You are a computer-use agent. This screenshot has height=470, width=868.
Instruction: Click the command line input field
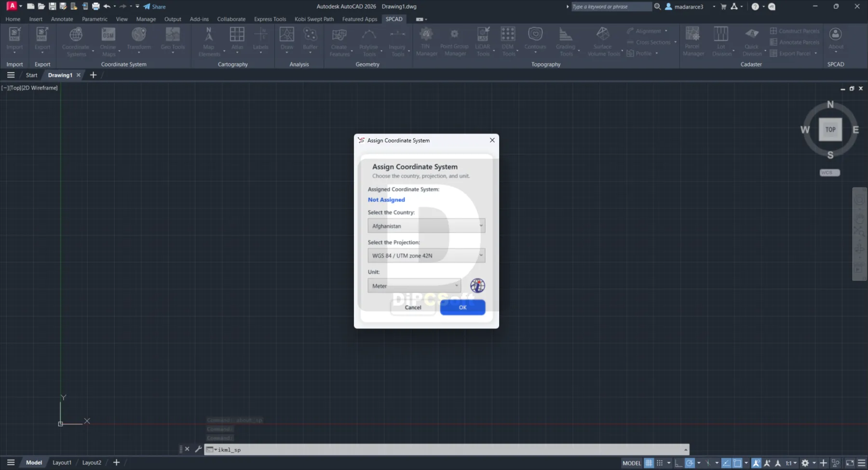(447, 449)
